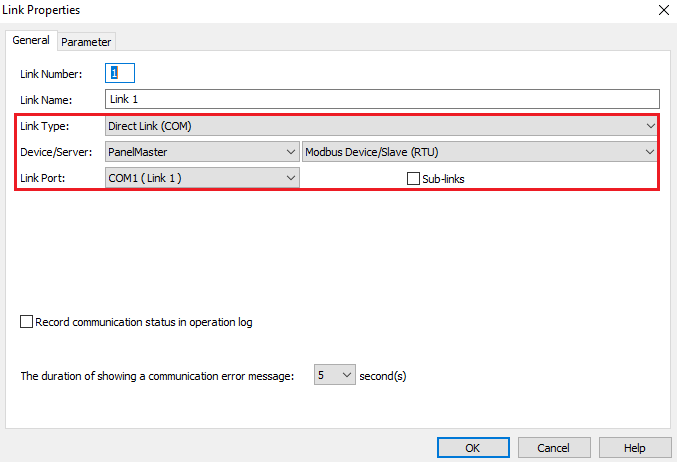Click the Link Port label
Image resolution: width=677 pixels, height=462 pixels.
coord(42,178)
